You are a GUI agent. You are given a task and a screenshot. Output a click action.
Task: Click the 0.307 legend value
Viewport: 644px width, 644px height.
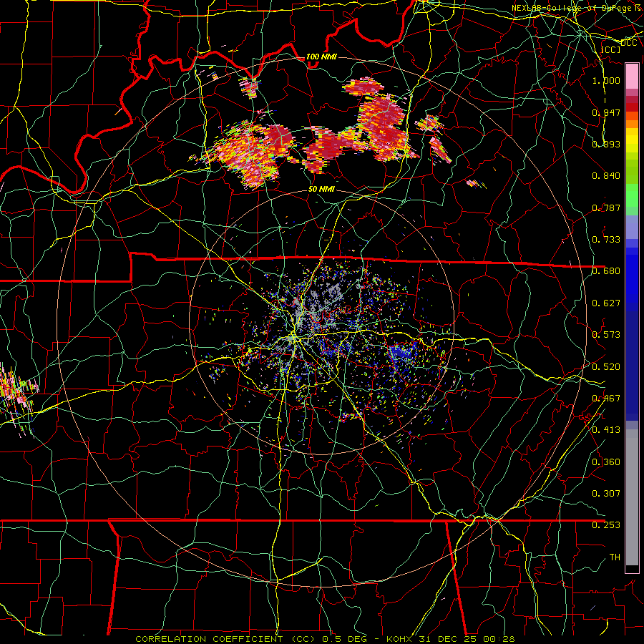pos(606,494)
